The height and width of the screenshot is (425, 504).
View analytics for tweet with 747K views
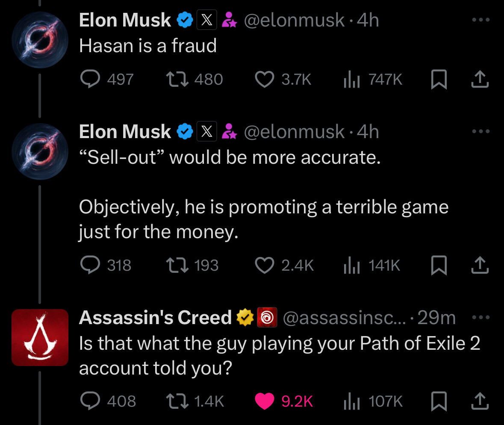[x=351, y=79]
